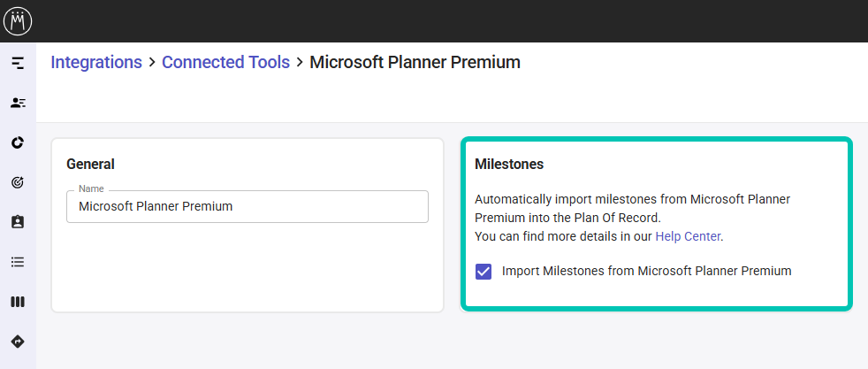Image resolution: width=868 pixels, height=369 pixels.
Task: Open the people list sidebar icon
Action: click(18, 103)
